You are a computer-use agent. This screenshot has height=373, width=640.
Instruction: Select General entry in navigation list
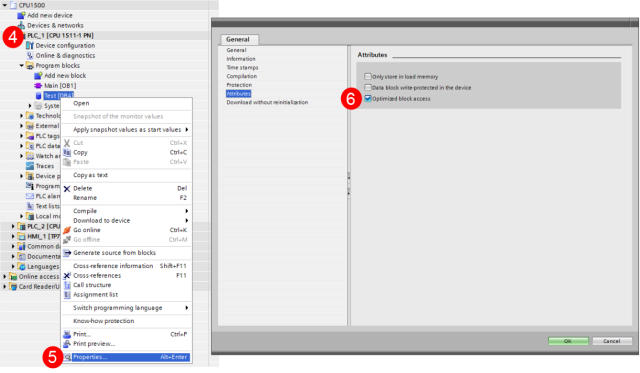point(236,50)
